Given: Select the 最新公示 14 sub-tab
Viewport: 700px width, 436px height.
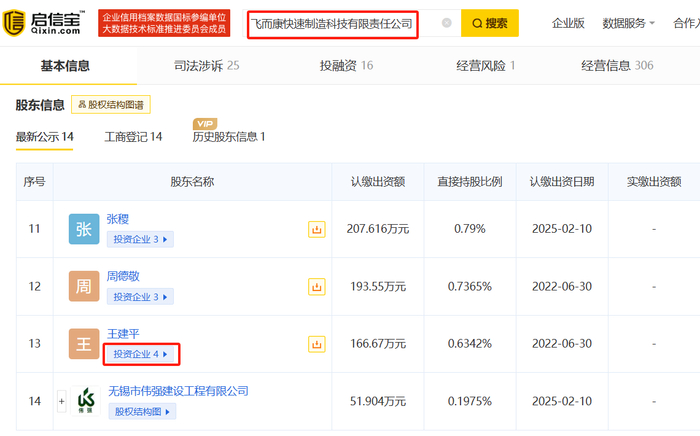Looking at the screenshot, I should [44, 137].
